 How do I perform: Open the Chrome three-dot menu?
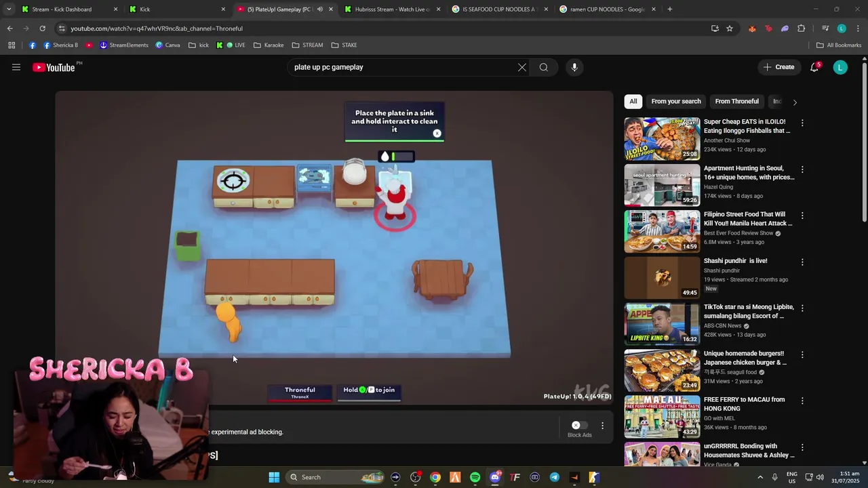pyautogui.click(x=859, y=28)
